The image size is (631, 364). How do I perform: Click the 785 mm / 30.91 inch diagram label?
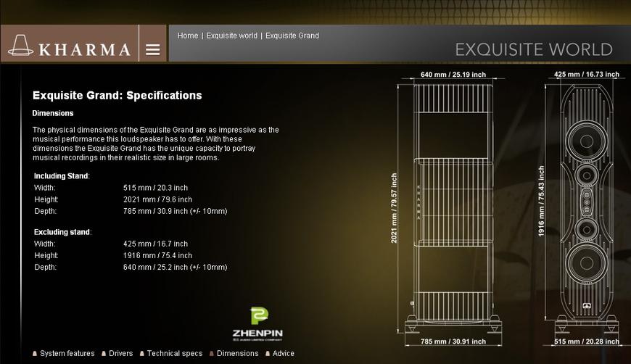(x=453, y=341)
